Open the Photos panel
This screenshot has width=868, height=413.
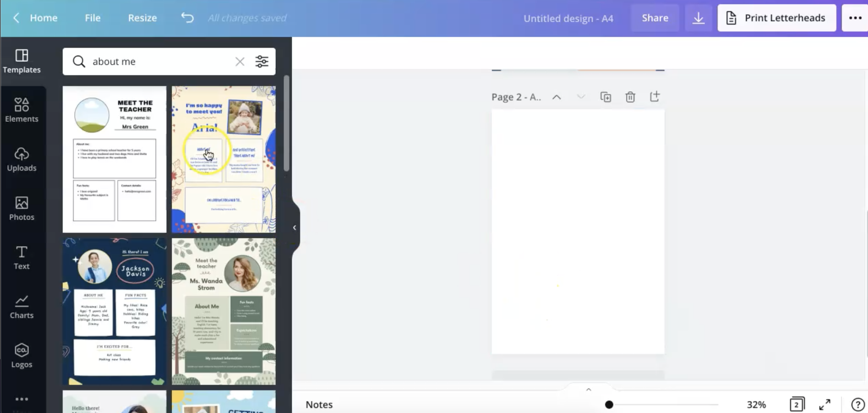tap(22, 208)
